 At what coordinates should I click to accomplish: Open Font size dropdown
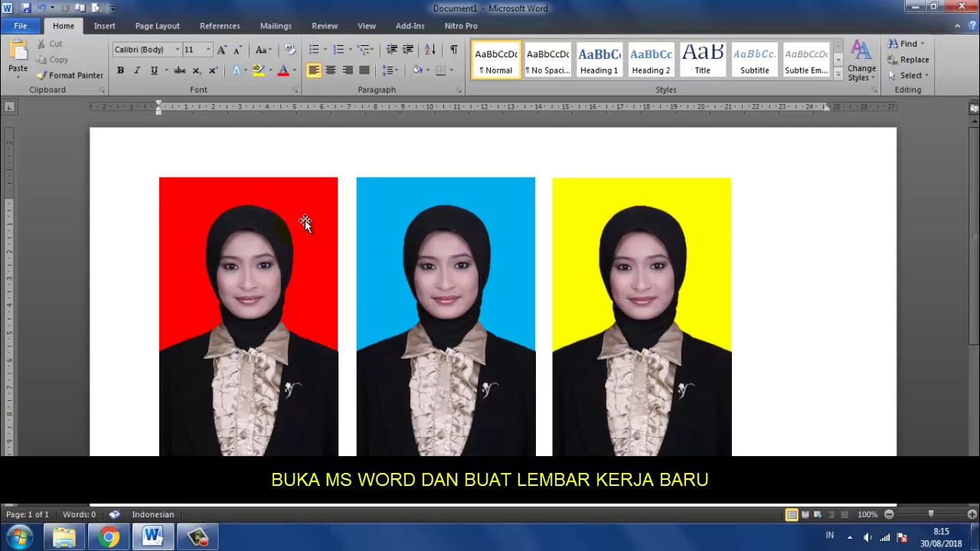tap(207, 50)
